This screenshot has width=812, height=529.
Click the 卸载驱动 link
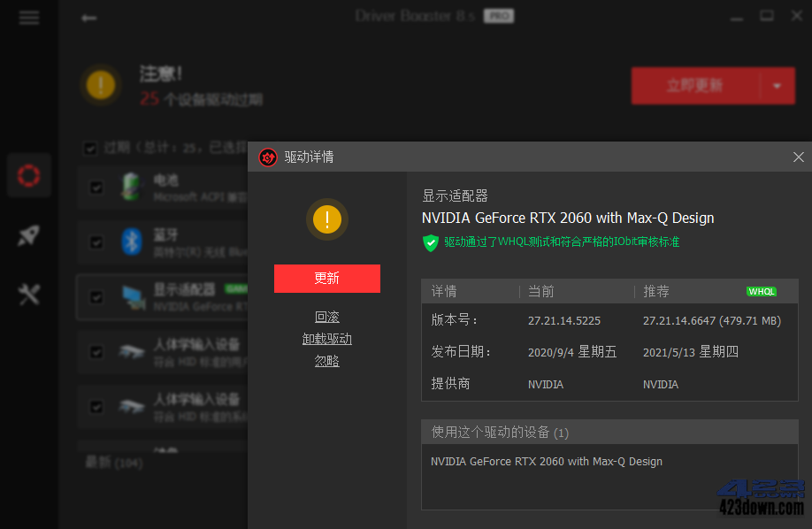[x=327, y=339]
